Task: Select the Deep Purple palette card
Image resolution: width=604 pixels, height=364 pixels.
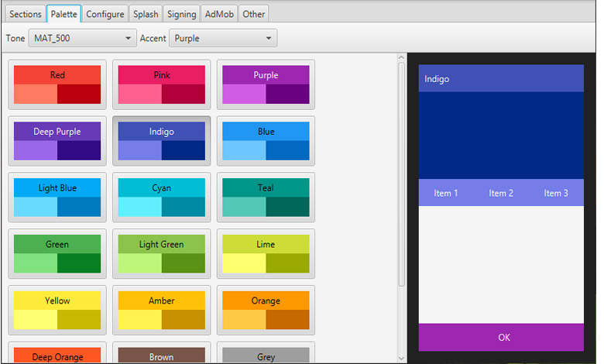Action: pyautogui.click(x=57, y=141)
